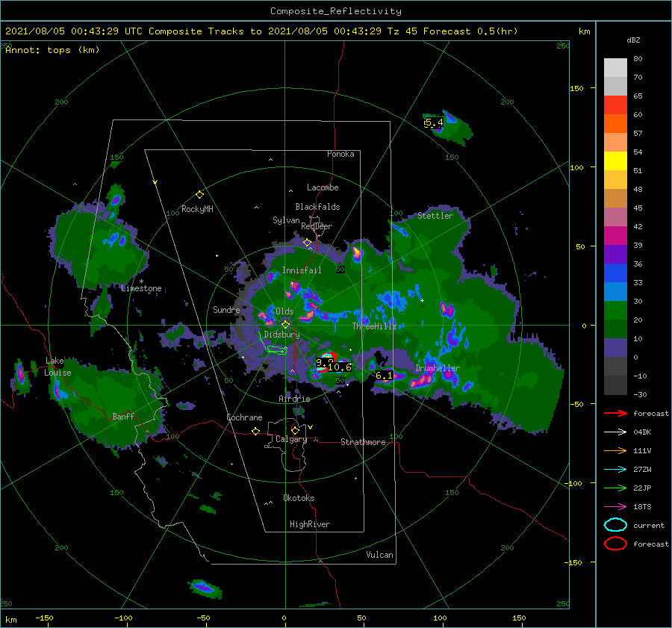Click the Sundre city label
Image resolution: width=672 pixels, height=628 pixels.
226,309
